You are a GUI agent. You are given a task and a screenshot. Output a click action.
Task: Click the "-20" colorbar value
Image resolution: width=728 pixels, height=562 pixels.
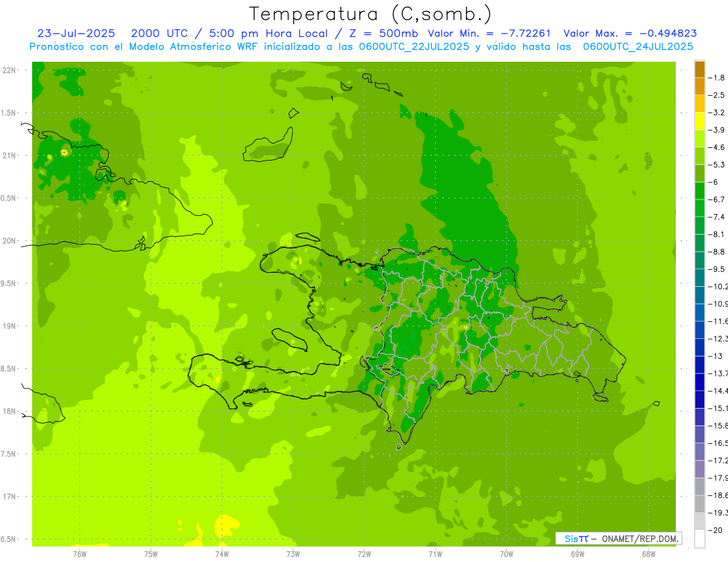(716, 530)
